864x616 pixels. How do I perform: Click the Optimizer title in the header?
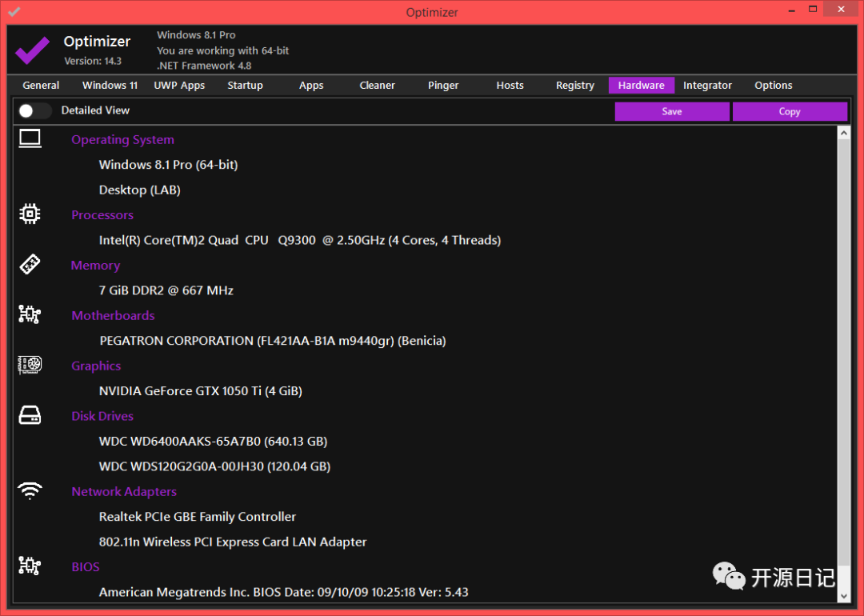[97, 42]
